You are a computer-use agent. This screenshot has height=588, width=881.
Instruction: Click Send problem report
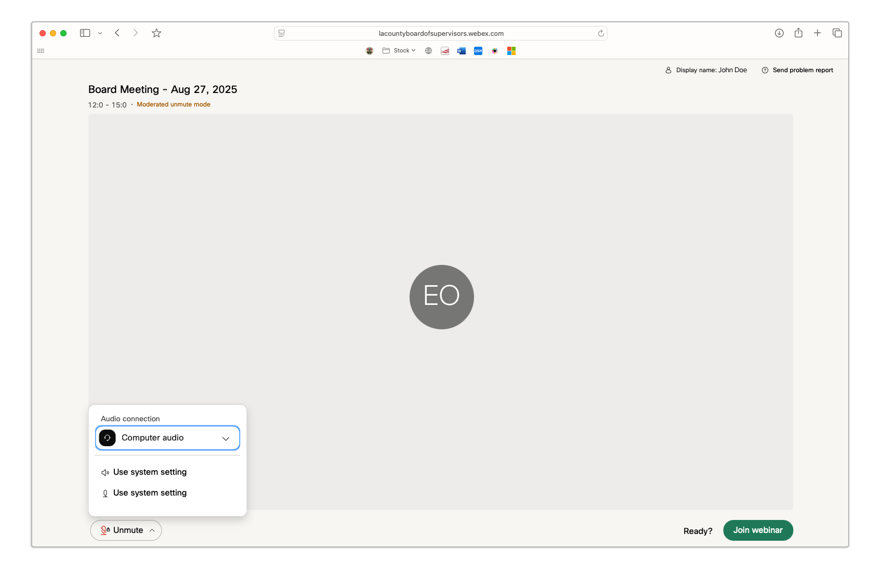(x=802, y=70)
